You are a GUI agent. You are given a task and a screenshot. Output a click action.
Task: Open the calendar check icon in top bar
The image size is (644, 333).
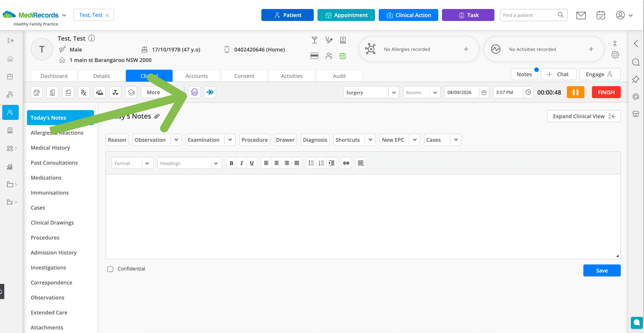tap(601, 15)
